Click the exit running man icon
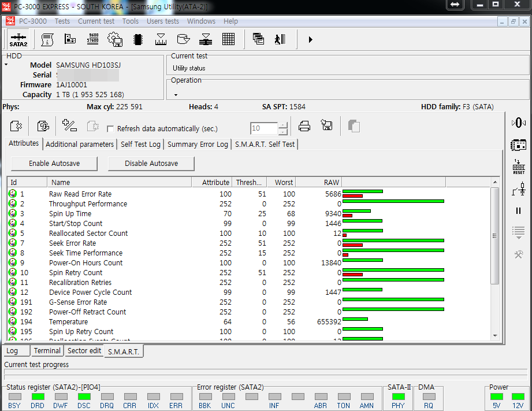This screenshot has width=532, height=411. click(x=280, y=39)
